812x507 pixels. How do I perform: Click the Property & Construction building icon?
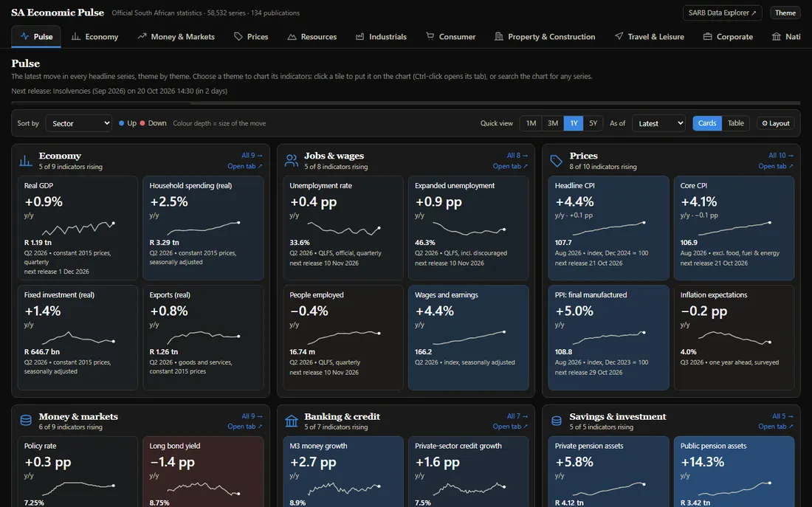pos(499,36)
